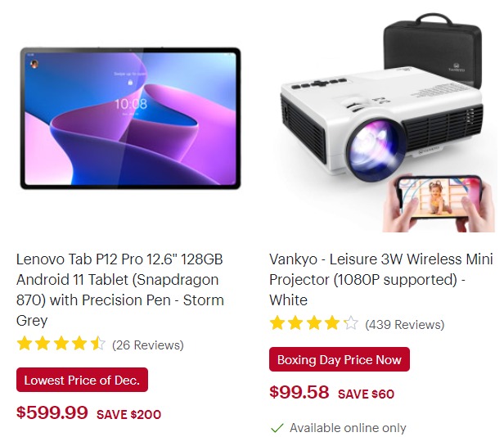Click the Lowest Price of Dec. badge

(x=82, y=380)
